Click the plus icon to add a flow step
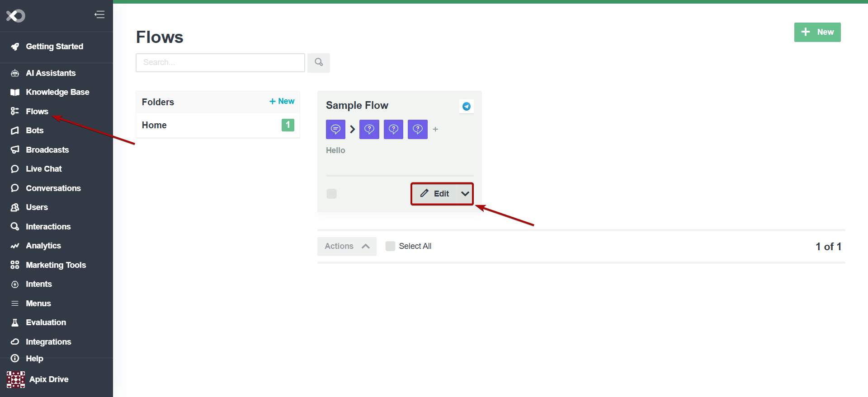This screenshot has width=868, height=397. [x=435, y=129]
